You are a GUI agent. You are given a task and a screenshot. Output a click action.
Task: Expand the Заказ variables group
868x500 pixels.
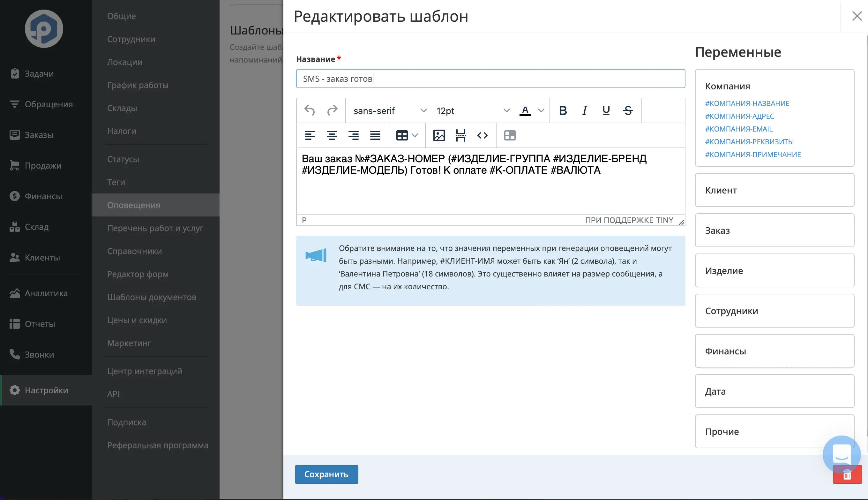click(x=774, y=231)
